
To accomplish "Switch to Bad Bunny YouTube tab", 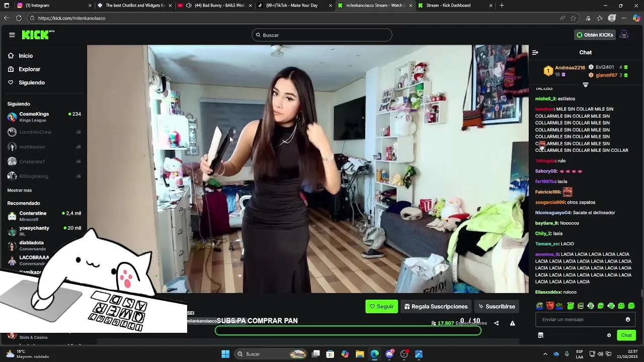I will coord(215,6).
